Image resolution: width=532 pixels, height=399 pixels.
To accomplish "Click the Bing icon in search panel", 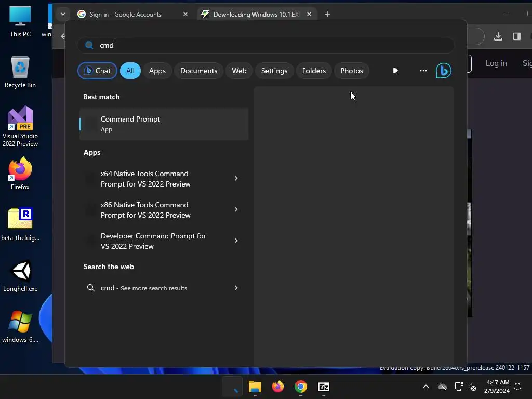I will (x=444, y=71).
